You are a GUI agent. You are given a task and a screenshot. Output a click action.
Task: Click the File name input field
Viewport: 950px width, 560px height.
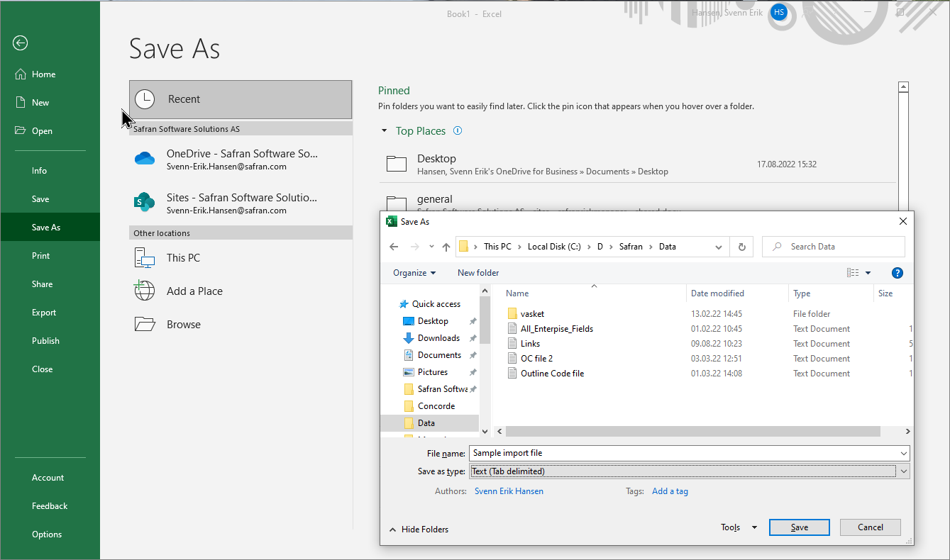pyautogui.click(x=684, y=453)
